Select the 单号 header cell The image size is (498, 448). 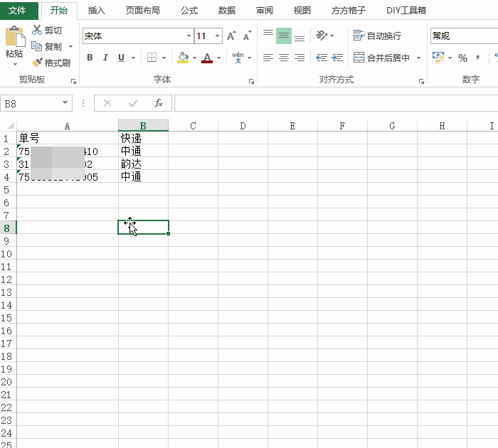tap(68, 138)
